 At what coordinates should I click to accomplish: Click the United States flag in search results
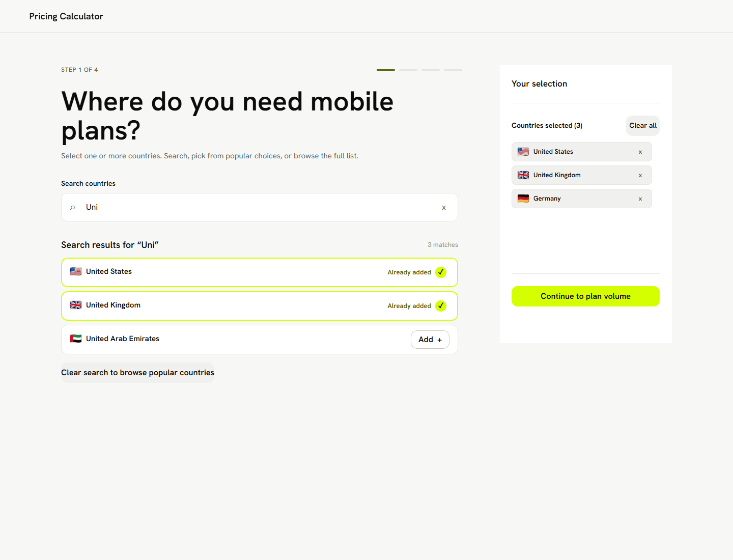click(76, 271)
